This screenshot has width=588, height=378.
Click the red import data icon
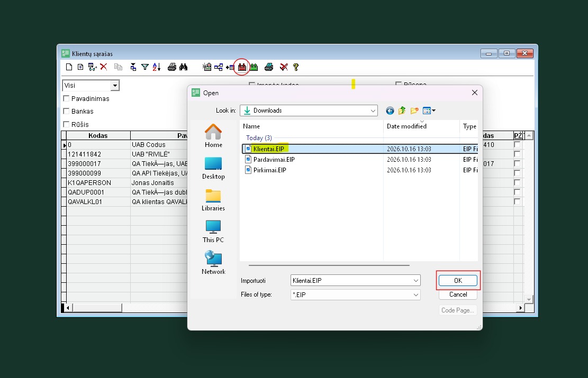[x=242, y=67]
